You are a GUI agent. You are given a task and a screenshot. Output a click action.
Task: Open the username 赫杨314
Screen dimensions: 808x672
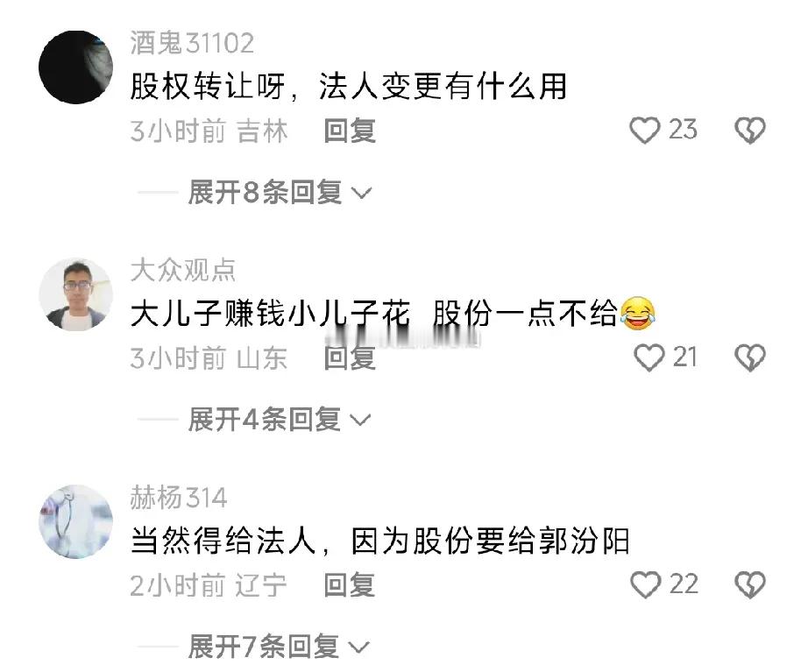click(x=179, y=498)
